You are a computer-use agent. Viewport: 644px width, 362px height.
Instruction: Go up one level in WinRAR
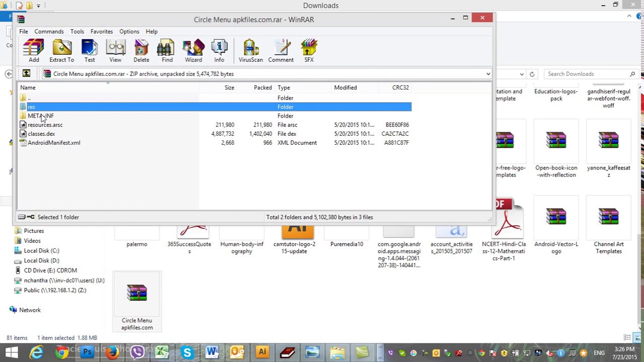pos(26,74)
